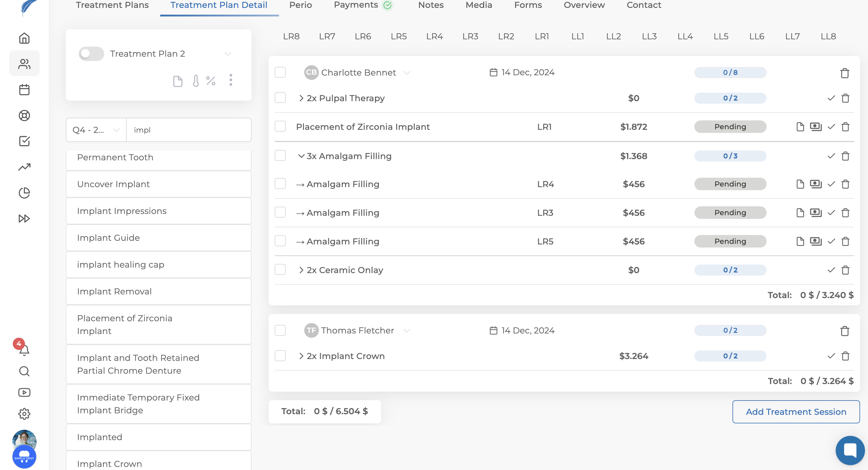Tick the 2x Implant Crown checkbox
The height and width of the screenshot is (470, 868).
pos(280,356)
